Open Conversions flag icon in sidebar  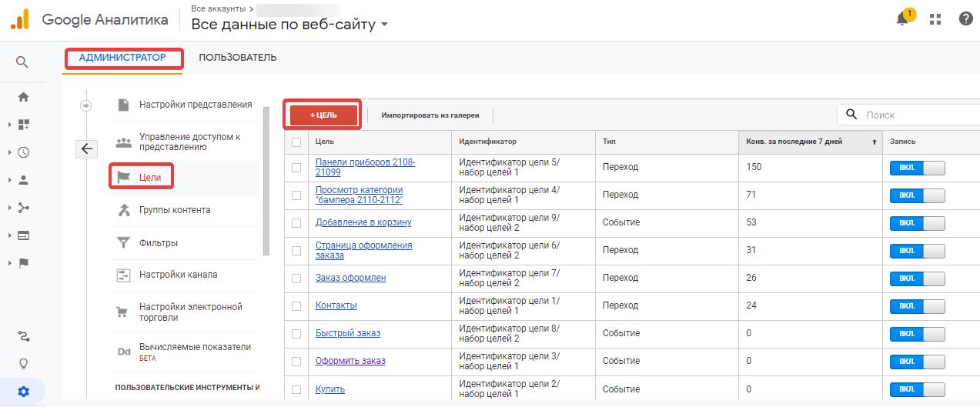[x=23, y=263]
